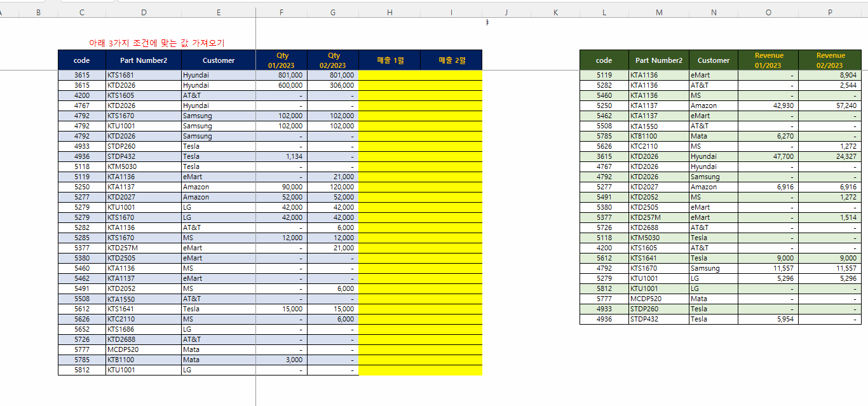Select column K header

555,12
